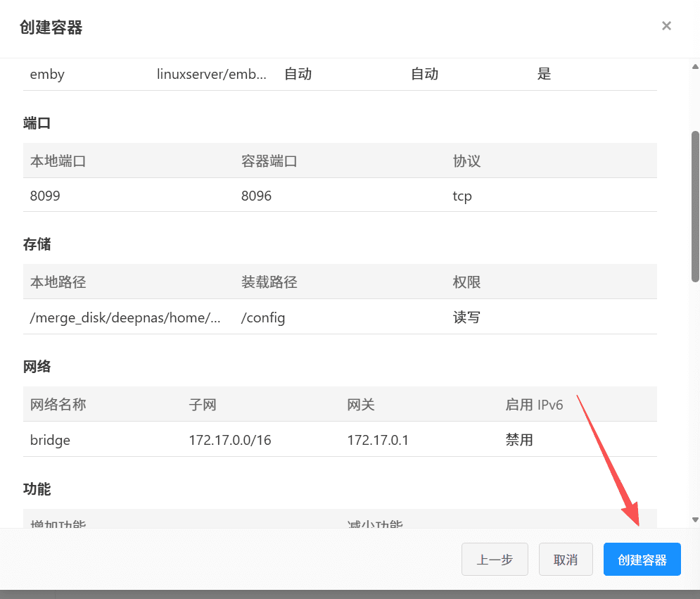
Task: Click the tcp protocol cell
Action: (462, 196)
